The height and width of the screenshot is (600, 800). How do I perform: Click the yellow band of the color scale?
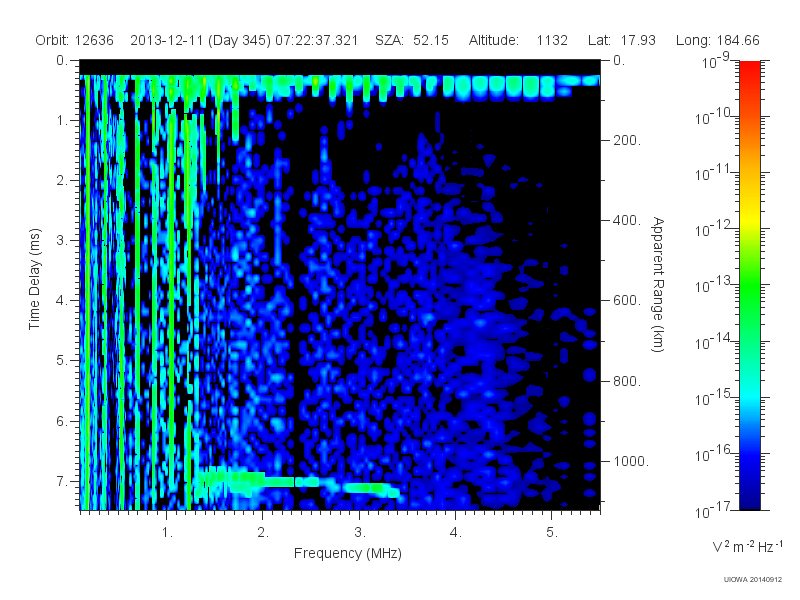(750, 219)
